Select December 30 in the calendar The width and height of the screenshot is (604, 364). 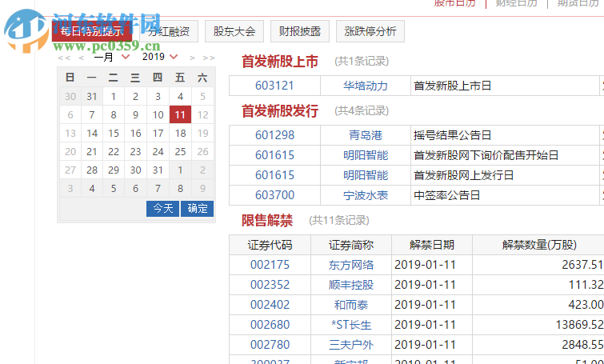(x=70, y=96)
